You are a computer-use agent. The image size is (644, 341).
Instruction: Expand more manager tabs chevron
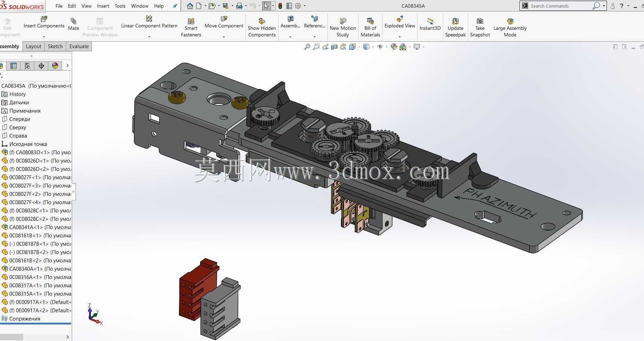(67, 65)
